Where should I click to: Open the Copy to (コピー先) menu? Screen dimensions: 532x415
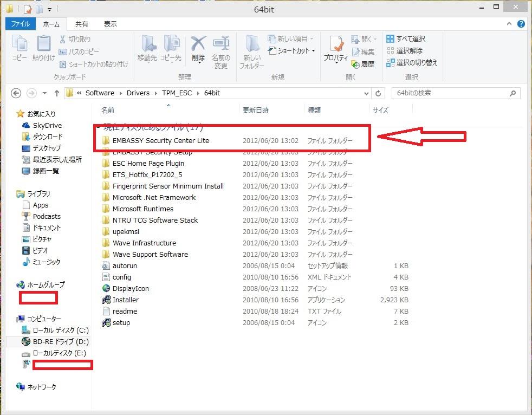tap(171, 49)
